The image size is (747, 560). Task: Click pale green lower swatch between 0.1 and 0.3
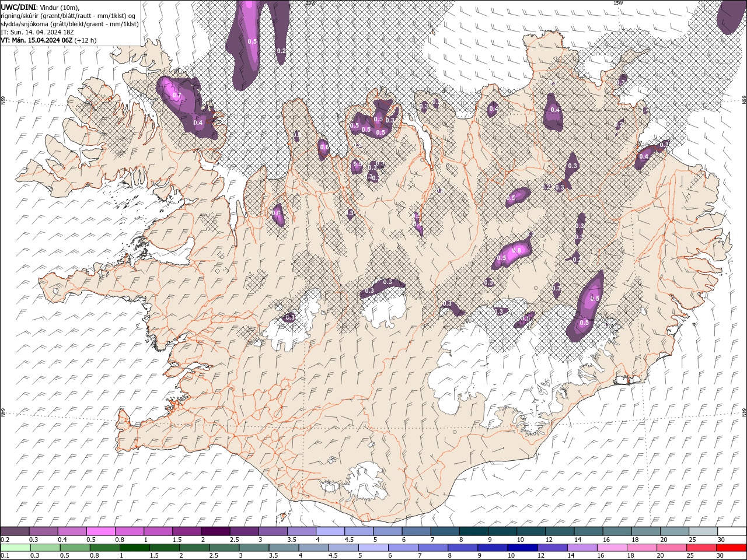pyautogui.click(x=15, y=548)
